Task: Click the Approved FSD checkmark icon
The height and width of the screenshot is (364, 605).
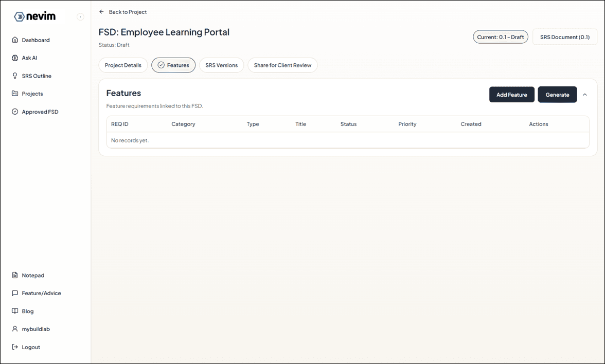Action: (x=15, y=112)
